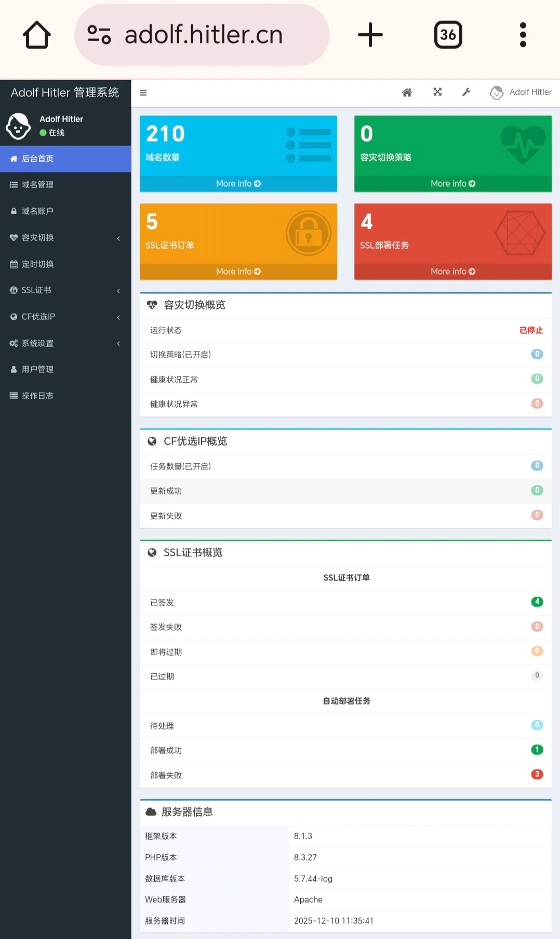Open 域名账户 in the sidebar
The width and height of the screenshot is (560, 939).
(x=65, y=211)
